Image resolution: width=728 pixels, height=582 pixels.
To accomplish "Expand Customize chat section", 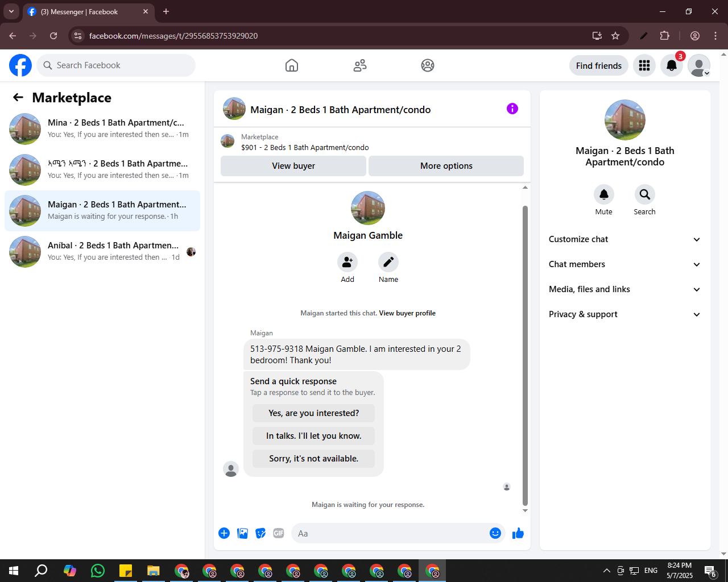I will pyautogui.click(x=624, y=239).
